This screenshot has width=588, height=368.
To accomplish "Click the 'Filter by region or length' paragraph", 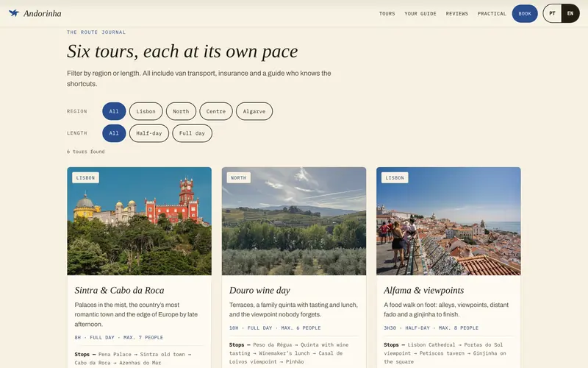I will click(198, 79).
